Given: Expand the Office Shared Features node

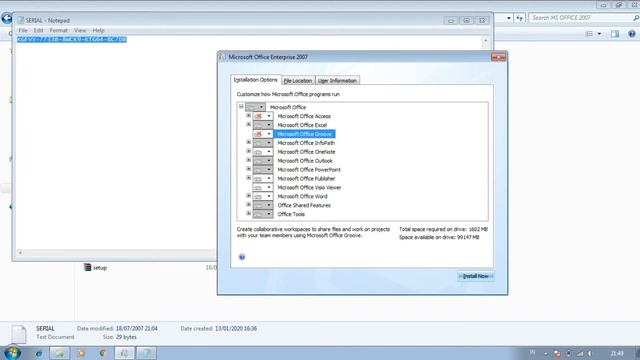Looking at the screenshot, I should [249, 204].
